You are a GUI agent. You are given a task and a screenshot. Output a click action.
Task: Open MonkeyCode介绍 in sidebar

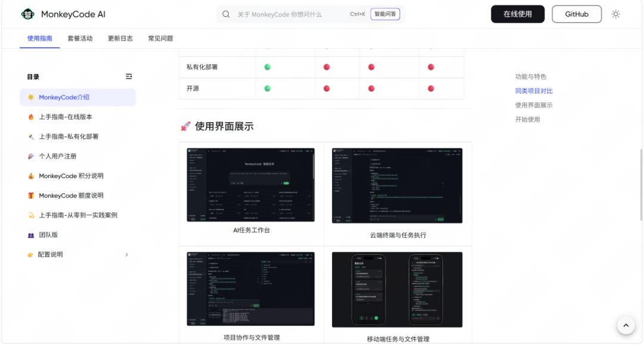78,97
